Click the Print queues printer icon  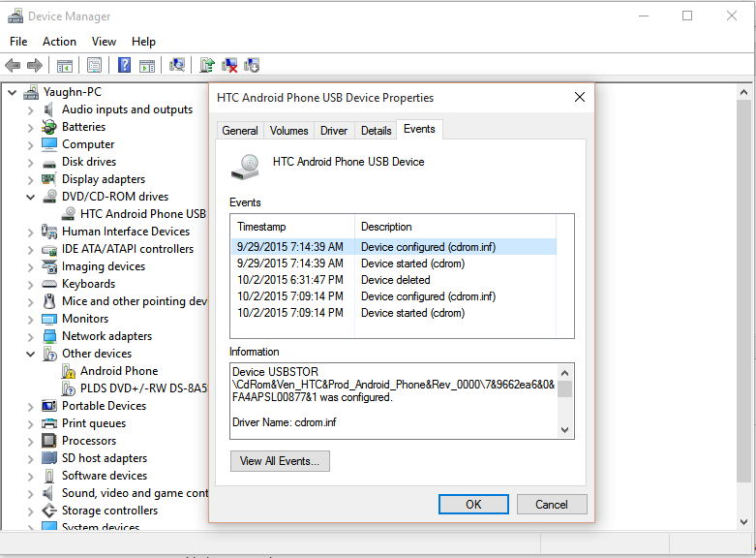point(49,423)
